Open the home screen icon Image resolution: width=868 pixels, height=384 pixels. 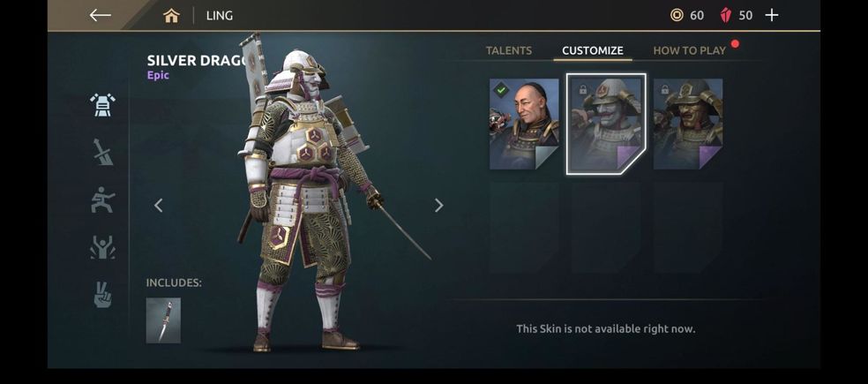click(172, 16)
